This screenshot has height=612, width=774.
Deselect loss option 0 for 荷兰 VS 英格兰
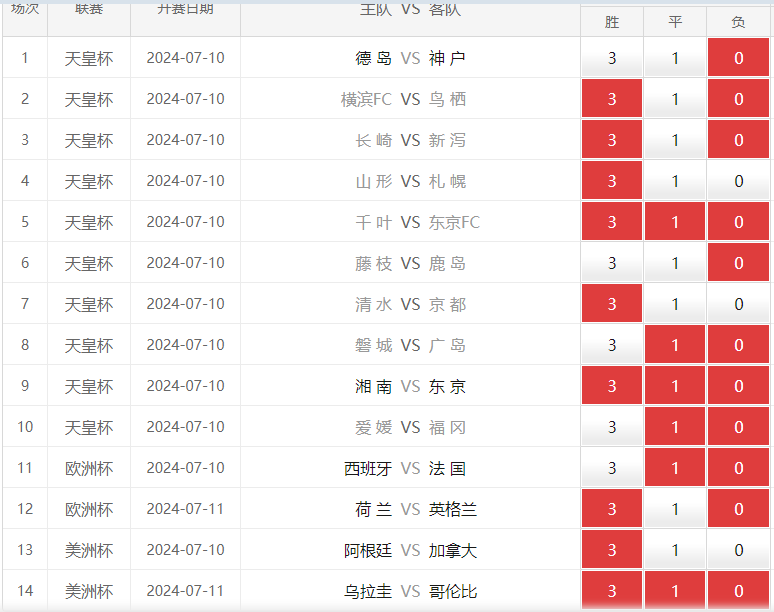pyautogui.click(x=738, y=509)
